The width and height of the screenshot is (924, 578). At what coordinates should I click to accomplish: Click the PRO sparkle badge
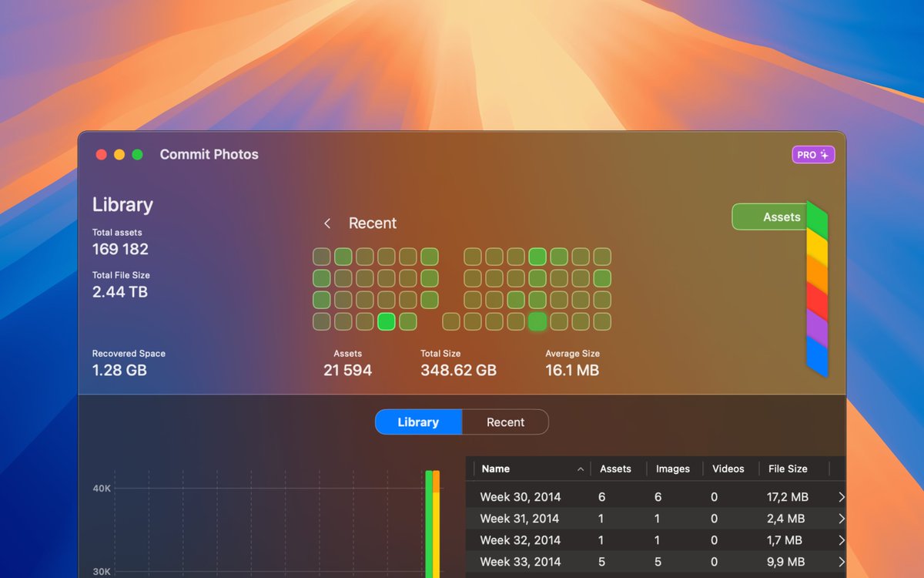point(813,155)
